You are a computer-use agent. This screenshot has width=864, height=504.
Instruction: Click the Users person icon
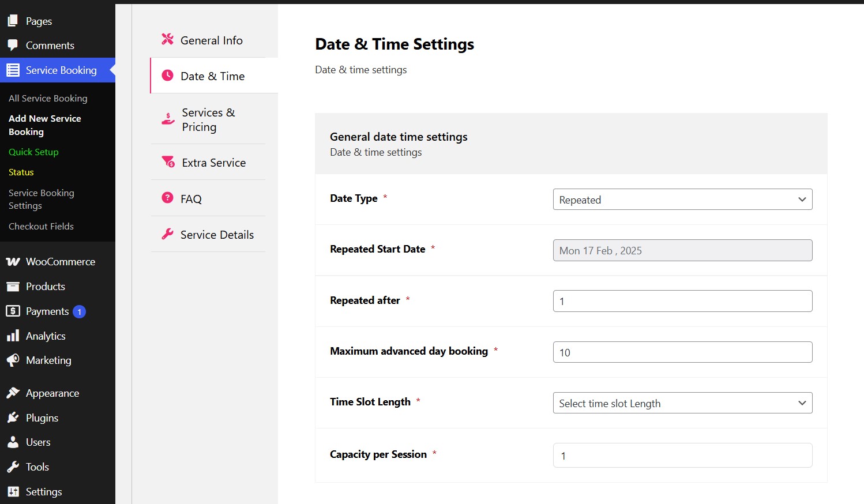13,442
